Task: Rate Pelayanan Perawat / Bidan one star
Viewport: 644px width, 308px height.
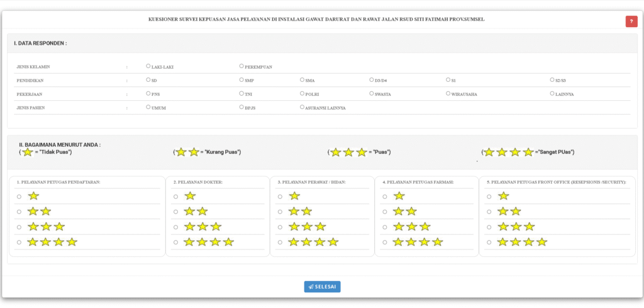Action: 280,197
